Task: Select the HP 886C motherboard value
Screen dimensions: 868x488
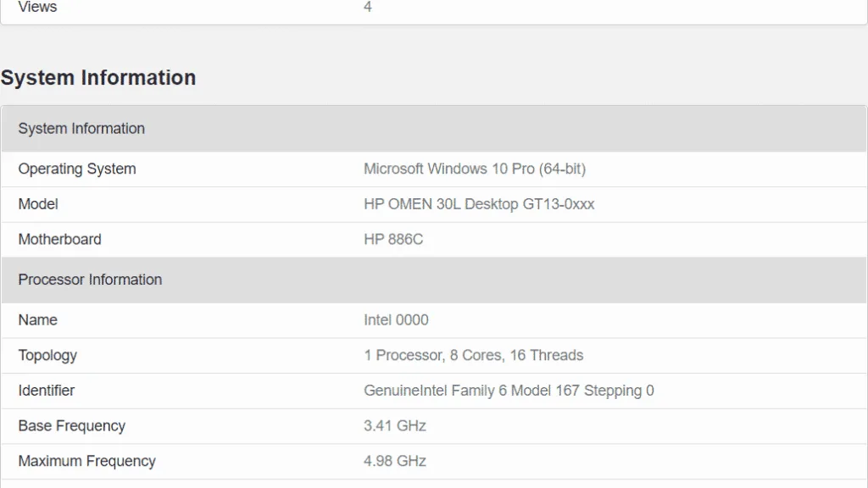Action: click(x=393, y=239)
